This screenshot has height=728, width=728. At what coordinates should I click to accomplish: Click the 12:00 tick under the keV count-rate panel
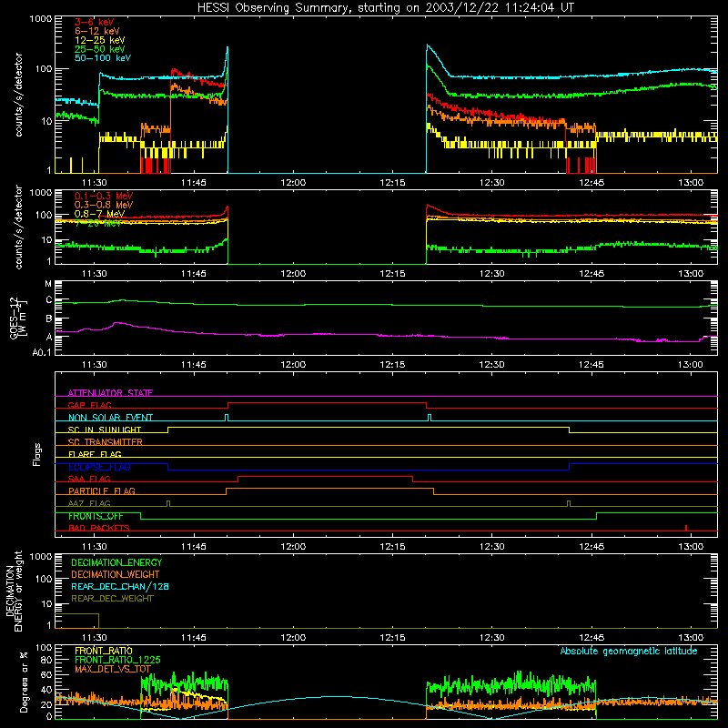pyautogui.click(x=293, y=183)
